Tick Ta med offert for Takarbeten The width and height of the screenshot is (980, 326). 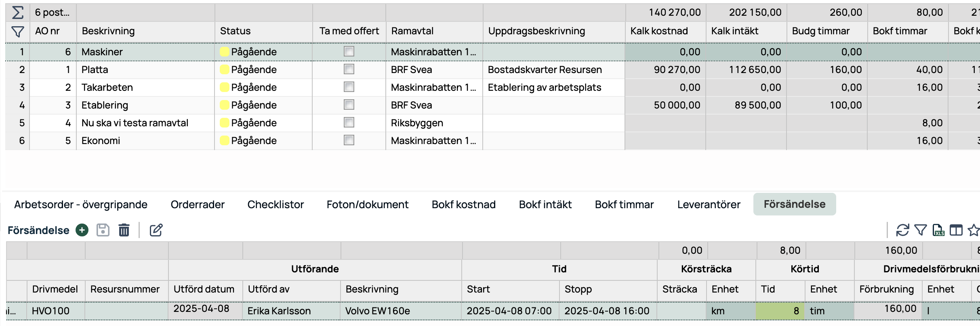tap(349, 87)
